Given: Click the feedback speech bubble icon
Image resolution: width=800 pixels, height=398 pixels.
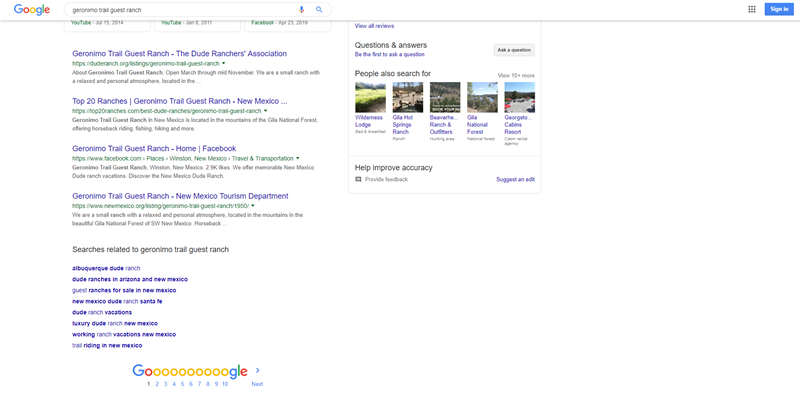Looking at the screenshot, I should (358, 180).
